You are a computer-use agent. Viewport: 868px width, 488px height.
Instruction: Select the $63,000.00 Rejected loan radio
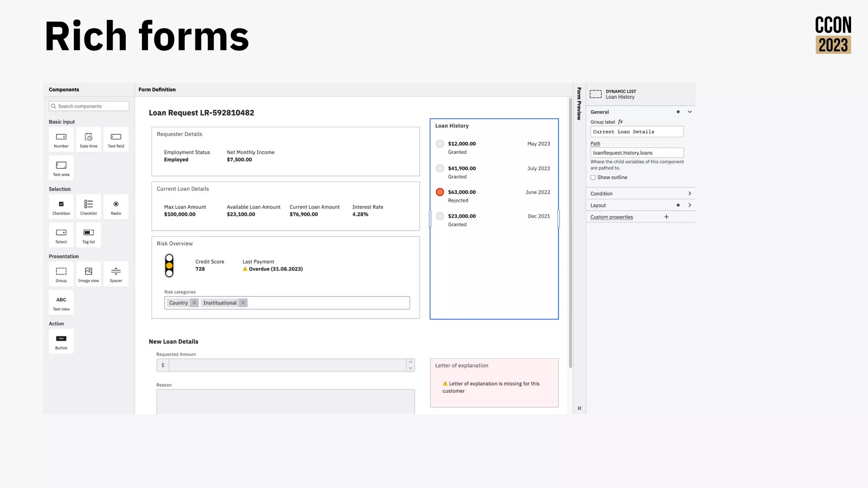pos(440,192)
